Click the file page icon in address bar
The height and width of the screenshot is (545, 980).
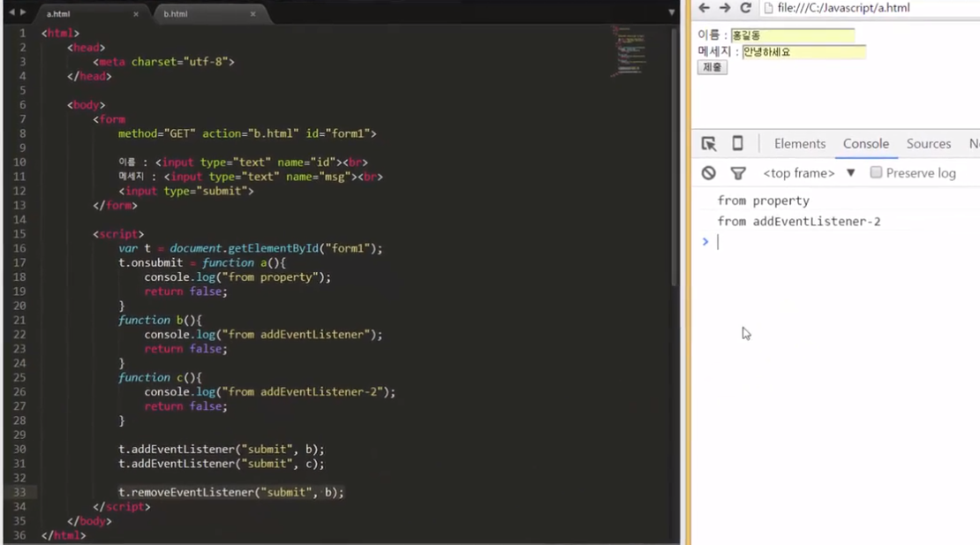[769, 8]
